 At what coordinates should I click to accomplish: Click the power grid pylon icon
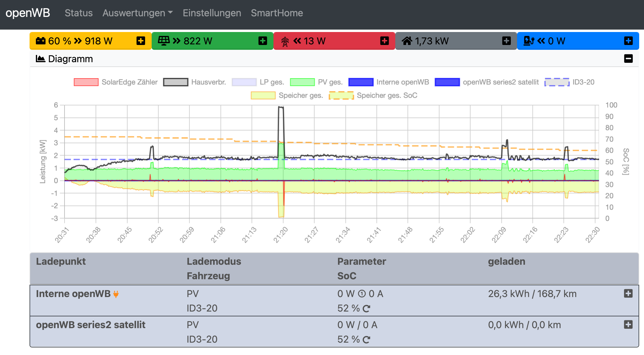(x=285, y=41)
